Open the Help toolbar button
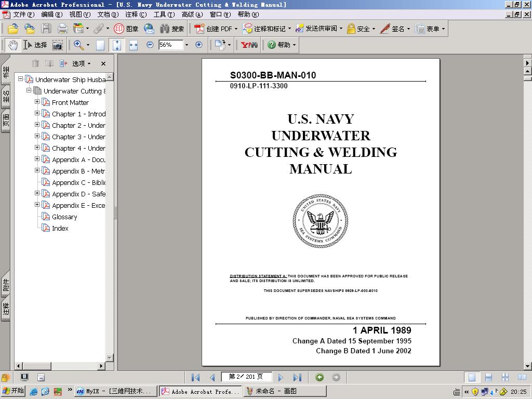 (x=281, y=45)
